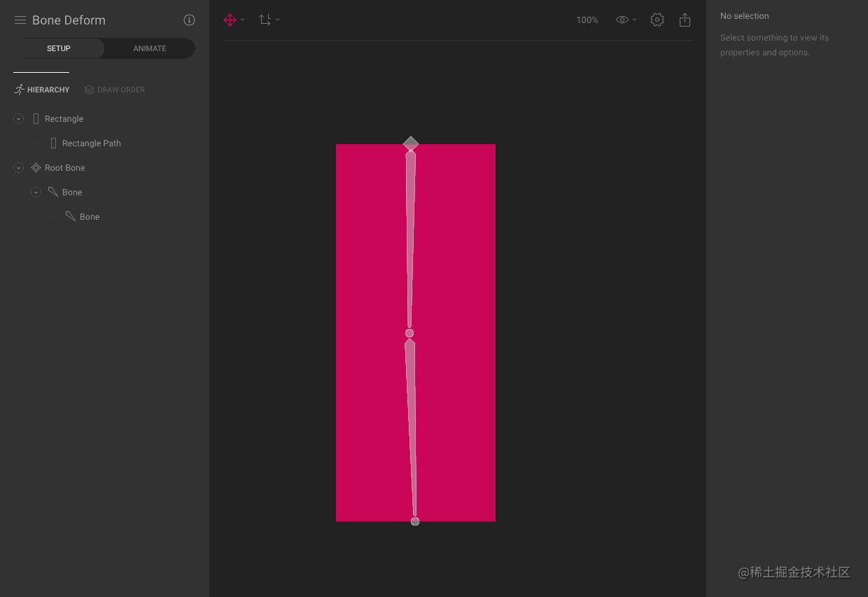Click the share/export icon
The height and width of the screenshot is (597, 868).
[685, 20]
